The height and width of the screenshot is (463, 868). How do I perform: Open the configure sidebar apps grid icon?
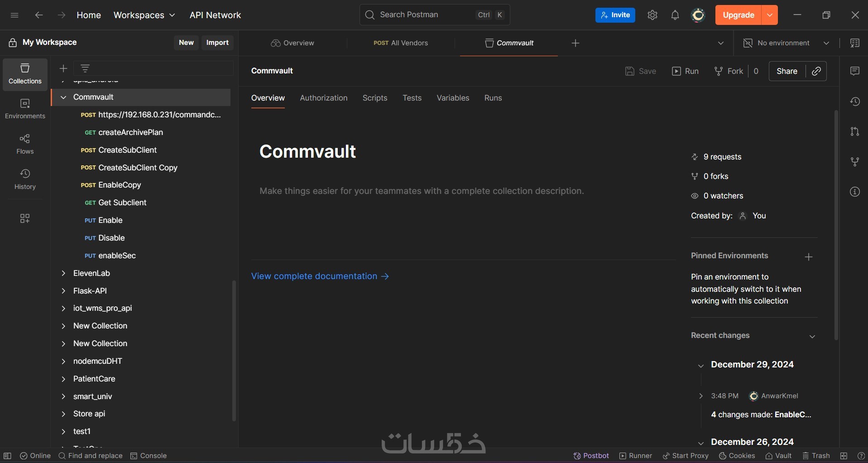point(25,218)
